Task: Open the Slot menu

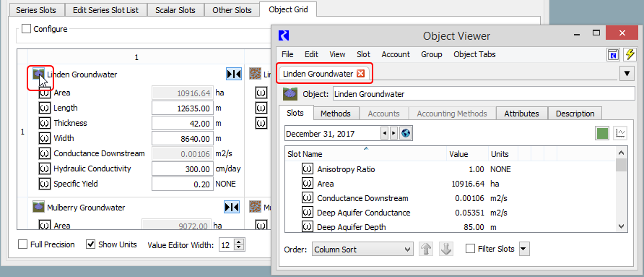Action: tap(363, 54)
